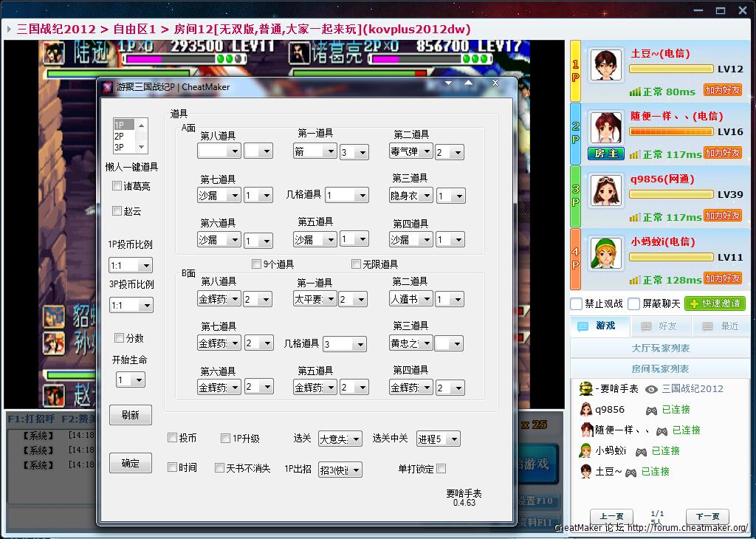756x539 pixels.
Task: Click the 随便一样 orange level progress bar
Action: [x=671, y=131]
